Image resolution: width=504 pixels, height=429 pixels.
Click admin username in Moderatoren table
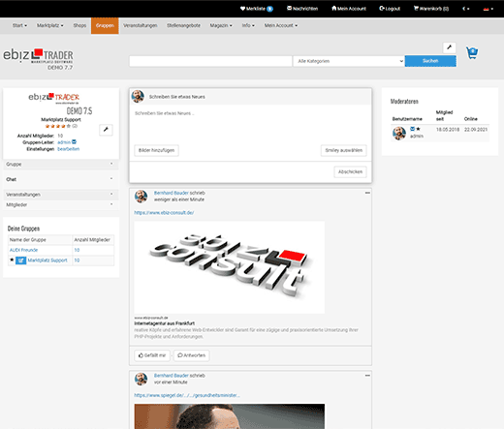(417, 137)
